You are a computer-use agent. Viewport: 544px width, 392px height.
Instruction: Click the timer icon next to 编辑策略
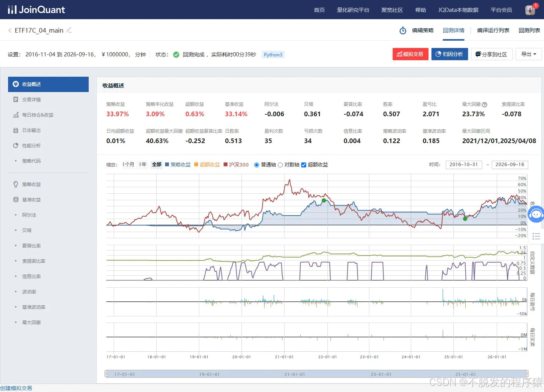[403, 30]
